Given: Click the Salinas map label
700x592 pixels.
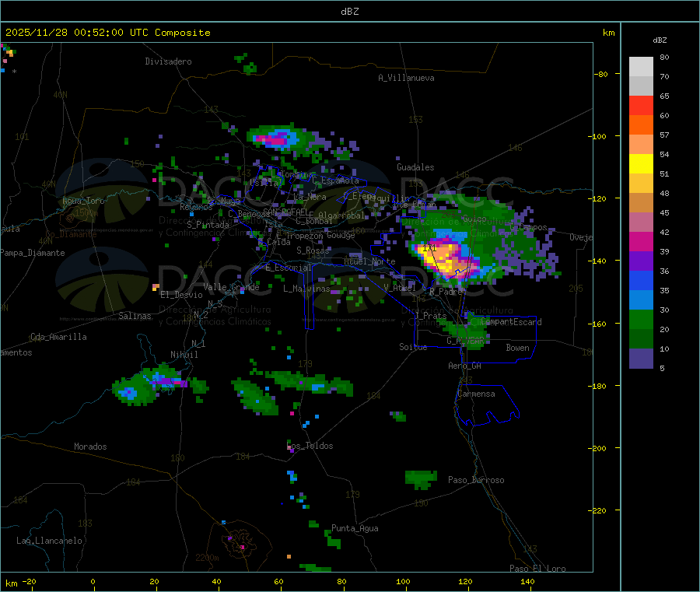Looking at the screenshot, I should pos(135,316).
